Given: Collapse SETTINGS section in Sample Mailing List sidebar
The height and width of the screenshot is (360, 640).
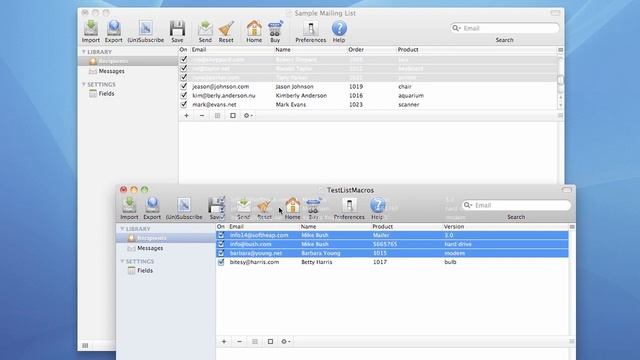Looking at the screenshot, I should pos(84,84).
